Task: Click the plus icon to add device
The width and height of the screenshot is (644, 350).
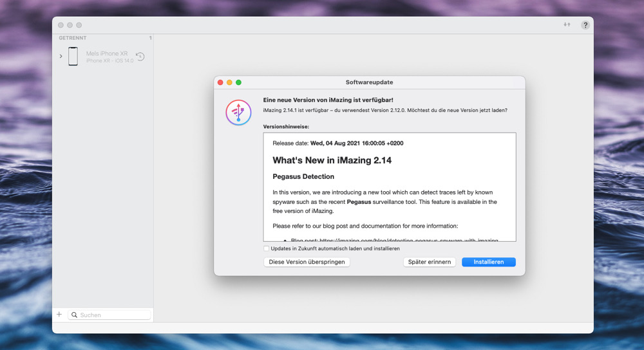Action: pyautogui.click(x=59, y=315)
